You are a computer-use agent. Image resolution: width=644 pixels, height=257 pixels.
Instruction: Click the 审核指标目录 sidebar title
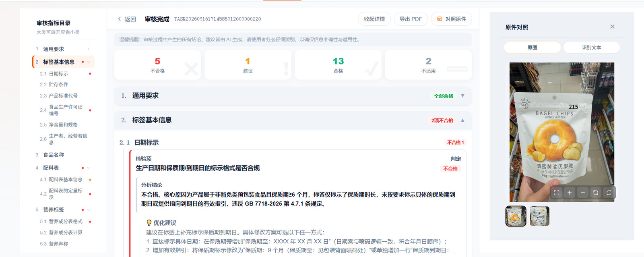pos(54,23)
